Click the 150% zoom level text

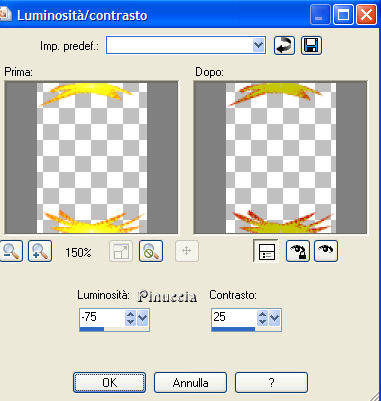click(78, 253)
